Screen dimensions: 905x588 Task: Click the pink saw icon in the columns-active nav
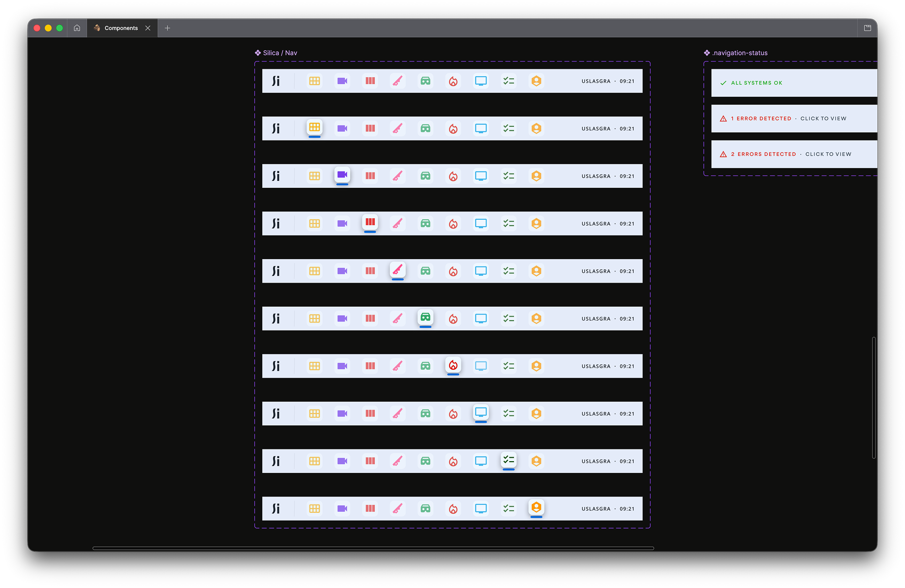pos(398,224)
